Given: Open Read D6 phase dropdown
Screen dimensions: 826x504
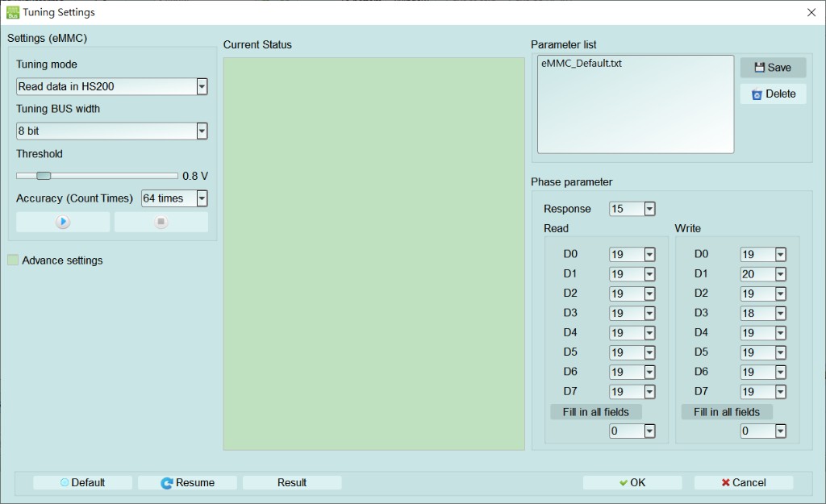Looking at the screenshot, I should click(x=649, y=373).
